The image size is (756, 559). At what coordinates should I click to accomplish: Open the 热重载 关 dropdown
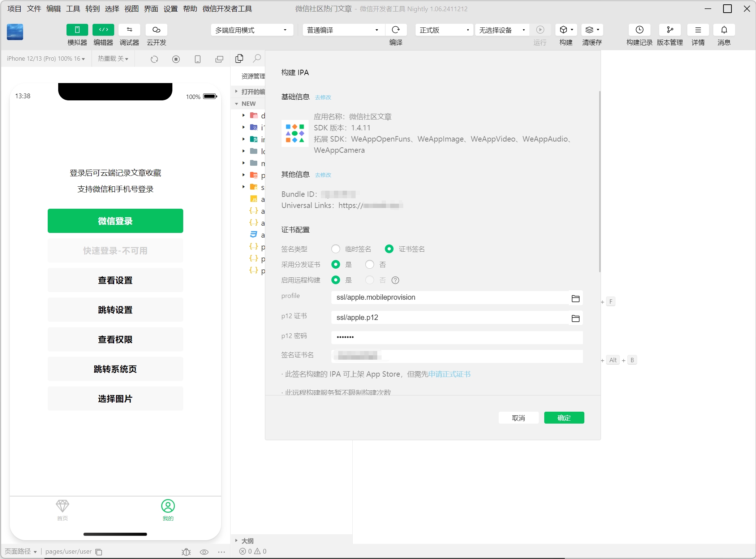pyautogui.click(x=113, y=58)
